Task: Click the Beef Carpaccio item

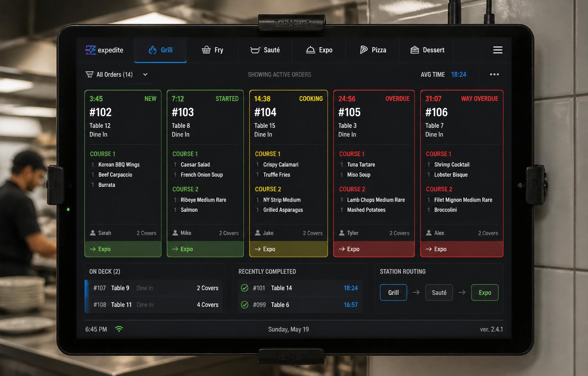Action: (x=115, y=175)
